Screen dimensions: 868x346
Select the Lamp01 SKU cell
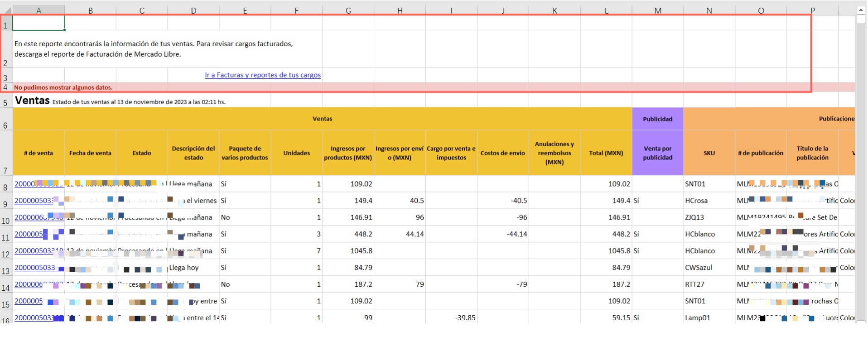point(698,318)
